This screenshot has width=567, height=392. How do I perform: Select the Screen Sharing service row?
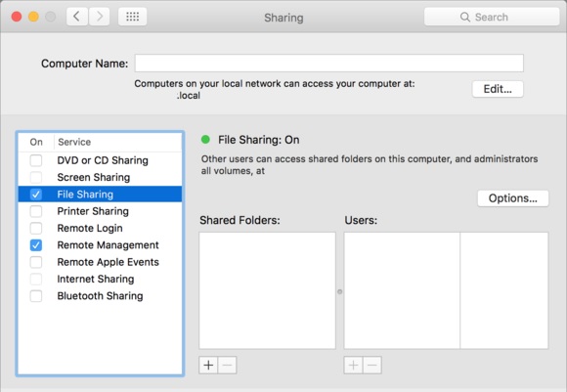tap(100, 177)
